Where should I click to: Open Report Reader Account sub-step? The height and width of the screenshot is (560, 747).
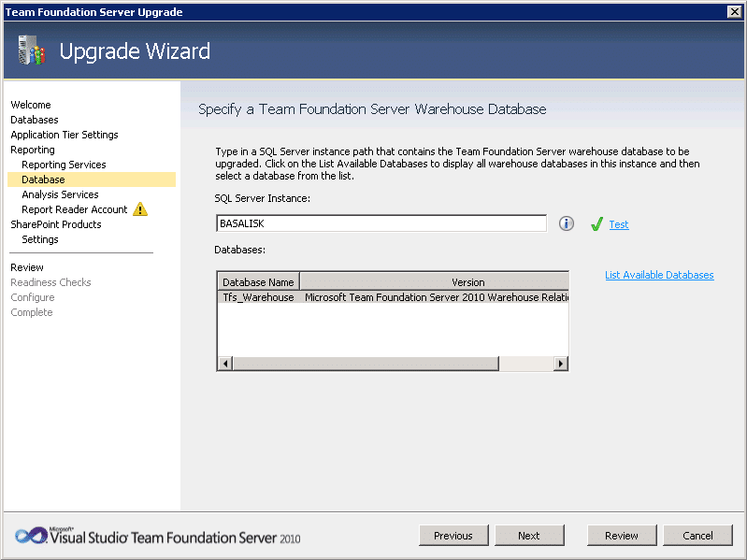pos(74,209)
